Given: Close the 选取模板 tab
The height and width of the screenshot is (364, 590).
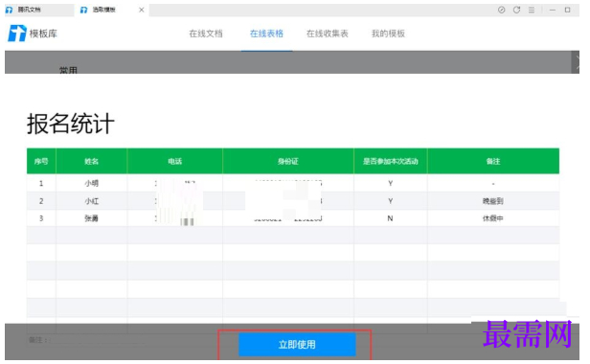Looking at the screenshot, I should pos(142,10).
